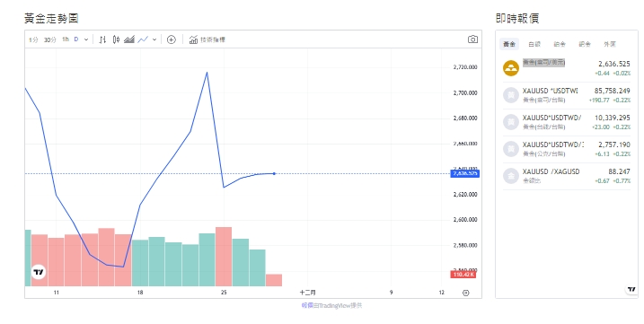The height and width of the screenshot is (324, 644).
Task: Click the price 85,758.249 in quotes
Action: (612, 91)
